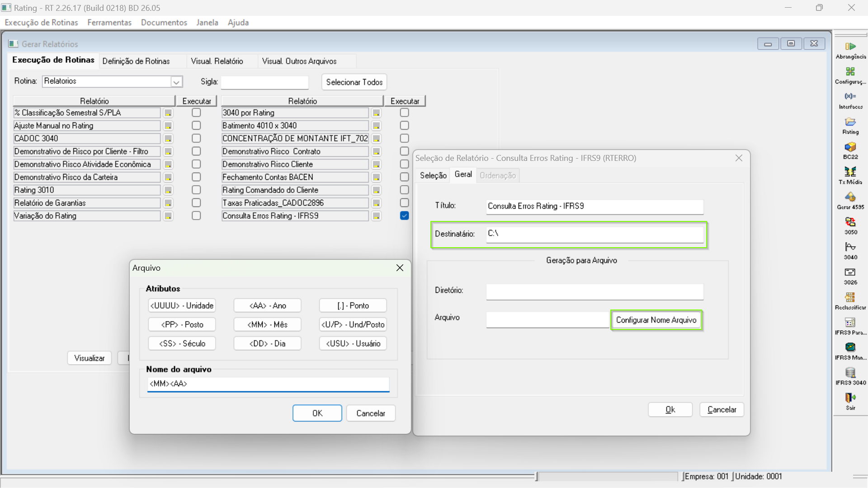Open the Reclassificar sidebar tool
Screen dimensions: 868x488
pos(850,298)
